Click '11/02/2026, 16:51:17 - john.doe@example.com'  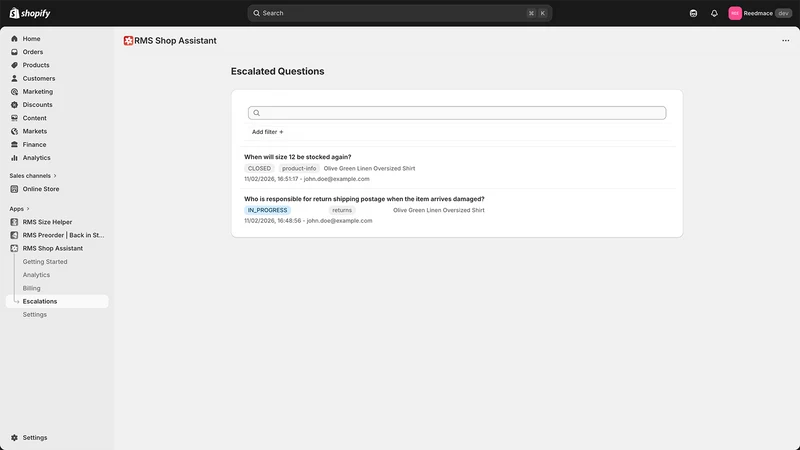pos(307,179)
